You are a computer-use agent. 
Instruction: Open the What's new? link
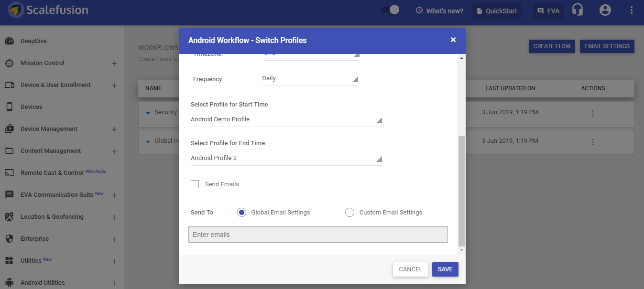coord(445,11)
